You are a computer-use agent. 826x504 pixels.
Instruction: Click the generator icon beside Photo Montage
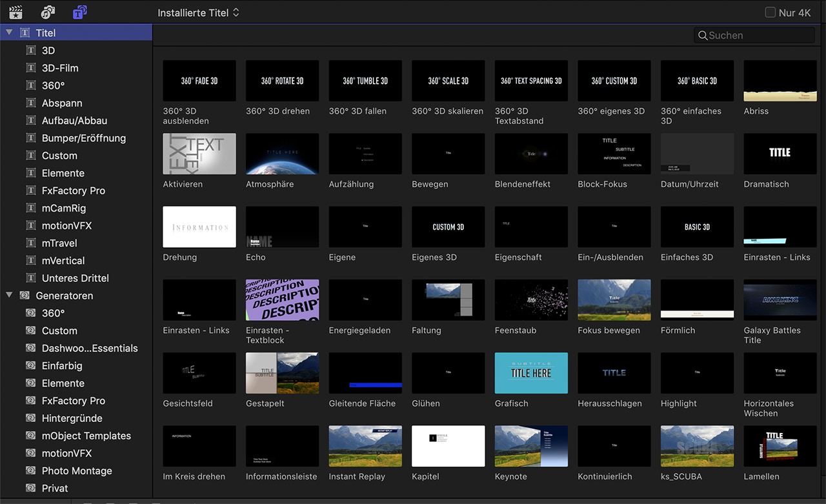pyautogui.click(x=30, y=470)
